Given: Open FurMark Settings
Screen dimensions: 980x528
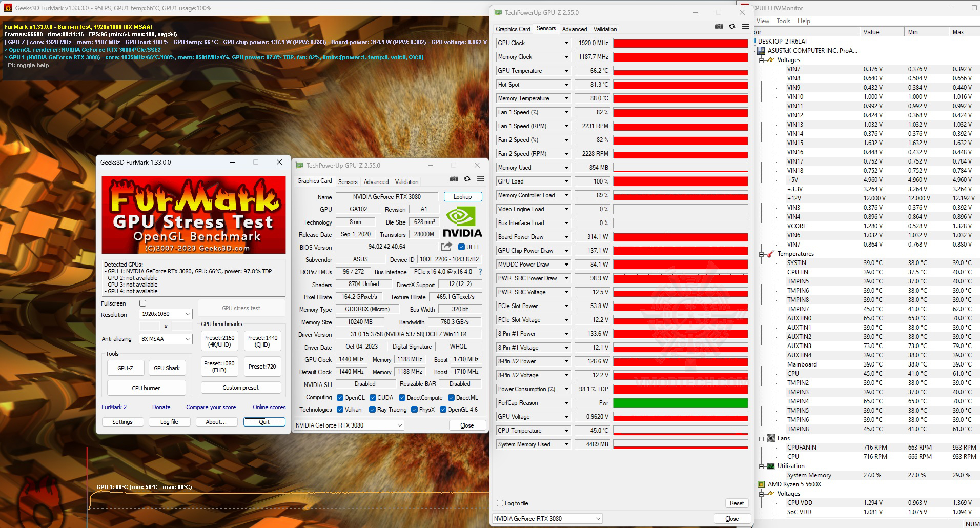Looking at the screenshot, I should tap(122, 422).
